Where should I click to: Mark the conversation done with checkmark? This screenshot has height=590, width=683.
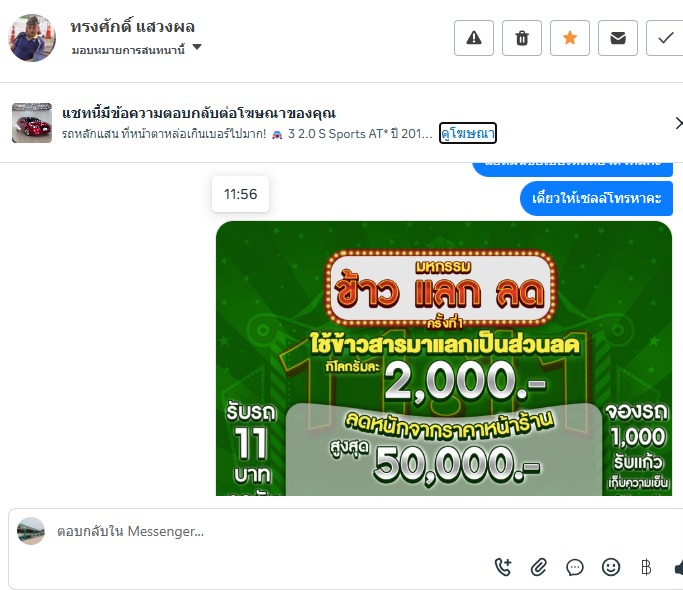[x=665, y=38]
